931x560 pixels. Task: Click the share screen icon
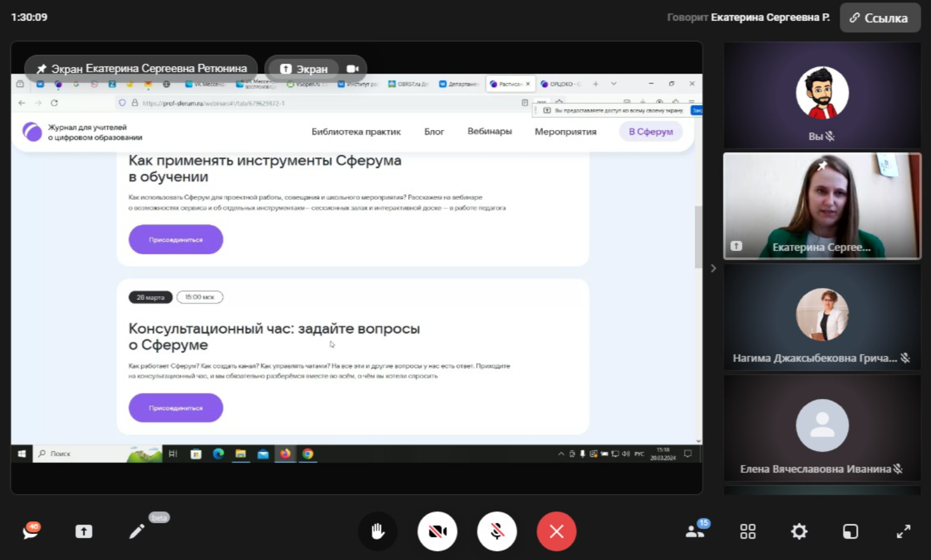pos(84,531)
